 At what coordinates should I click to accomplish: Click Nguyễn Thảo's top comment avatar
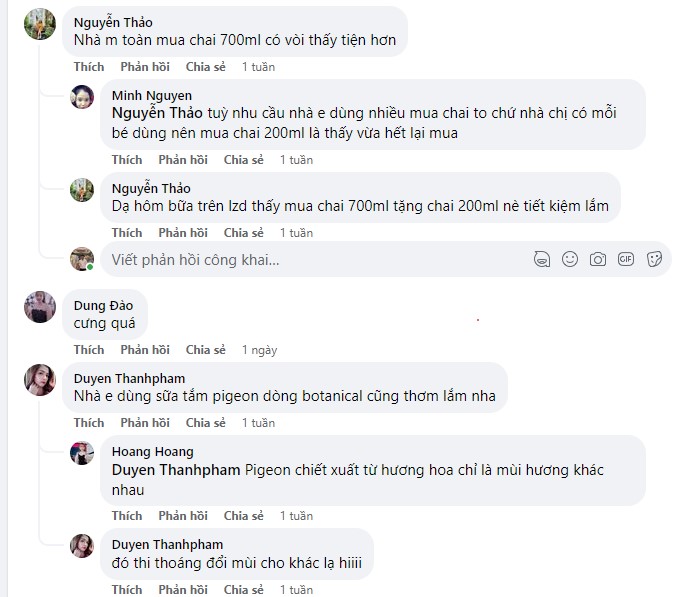click(x=40, y=22)
